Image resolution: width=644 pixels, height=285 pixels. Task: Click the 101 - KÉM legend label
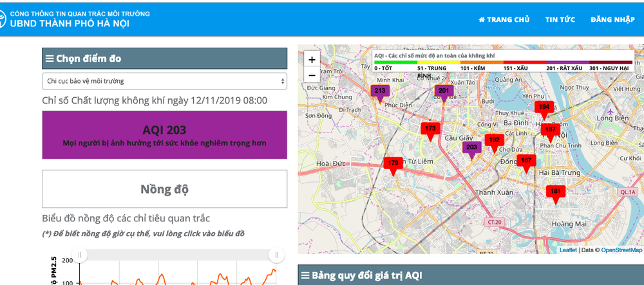coord(472,68)
